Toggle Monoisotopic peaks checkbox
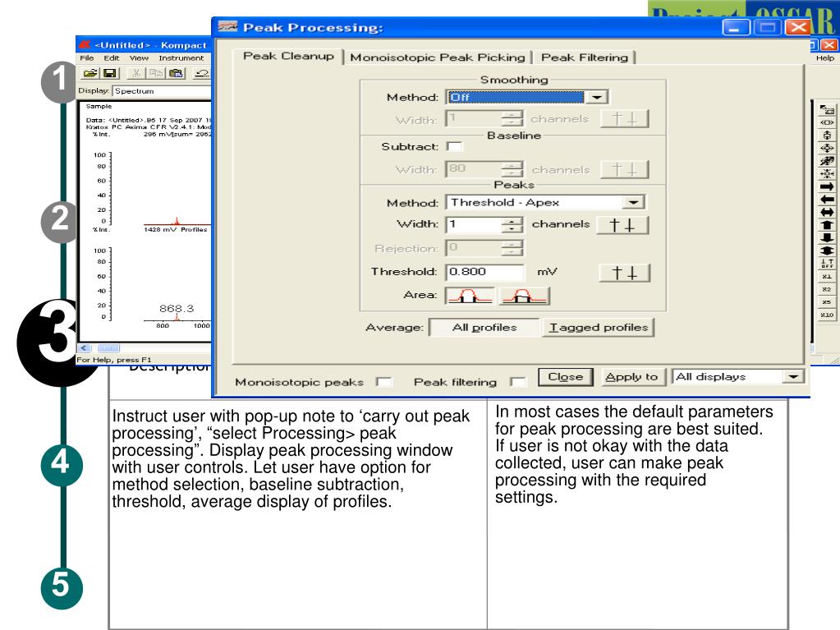The image size is (840, 630). (383, 382)
